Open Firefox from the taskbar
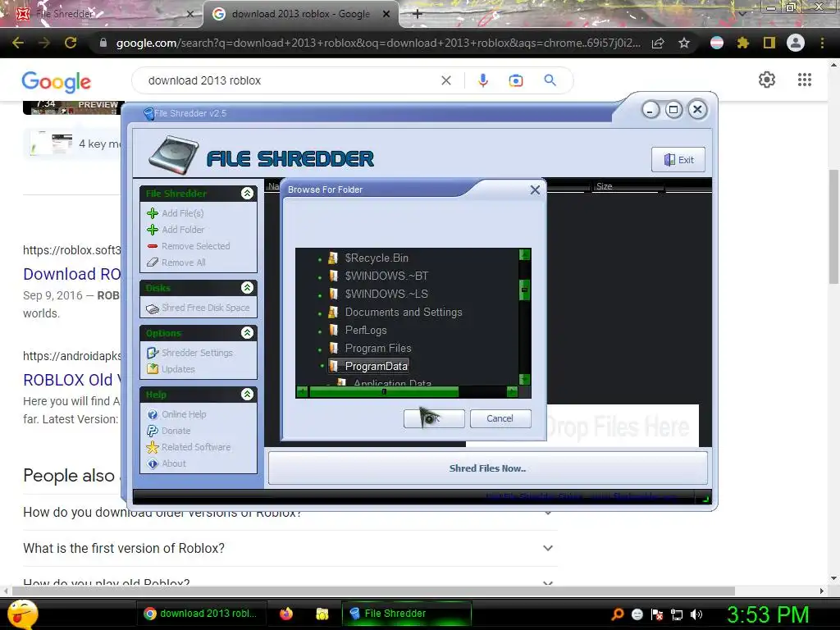The height and width of the screenshot is (630, 840). pyautogui.click(x=286, y=614)
